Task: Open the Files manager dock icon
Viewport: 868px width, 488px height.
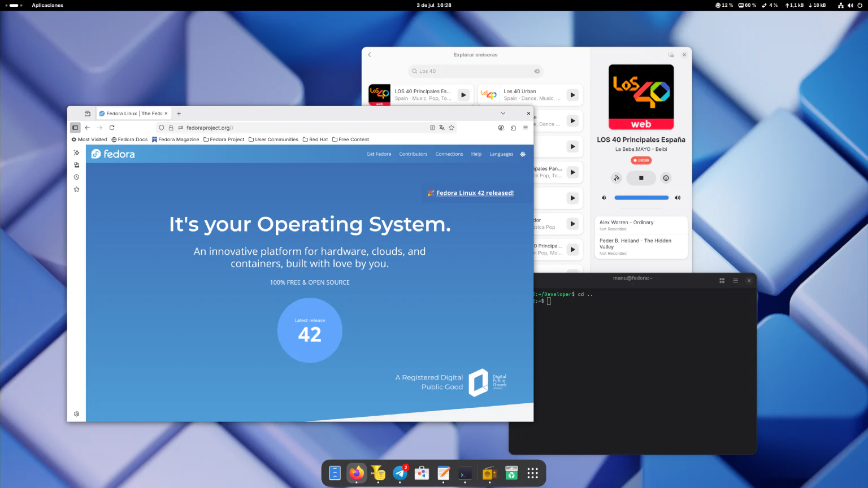Action: point(335,473)
